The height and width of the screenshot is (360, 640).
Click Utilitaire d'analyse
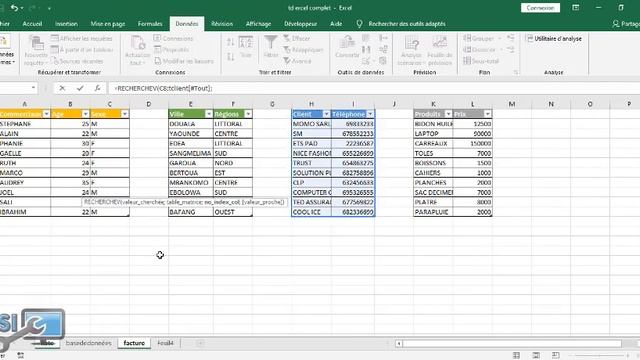tap(554, 38)
